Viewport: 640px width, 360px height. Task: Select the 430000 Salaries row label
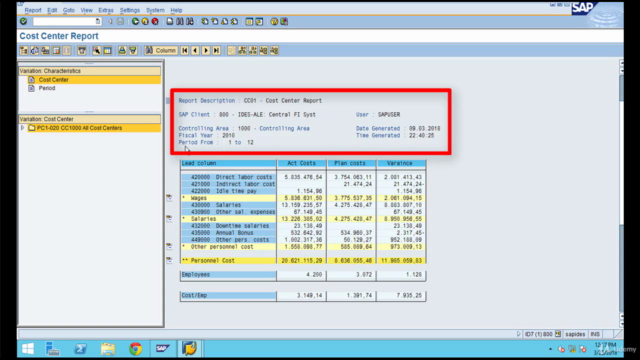click(228, 205)
